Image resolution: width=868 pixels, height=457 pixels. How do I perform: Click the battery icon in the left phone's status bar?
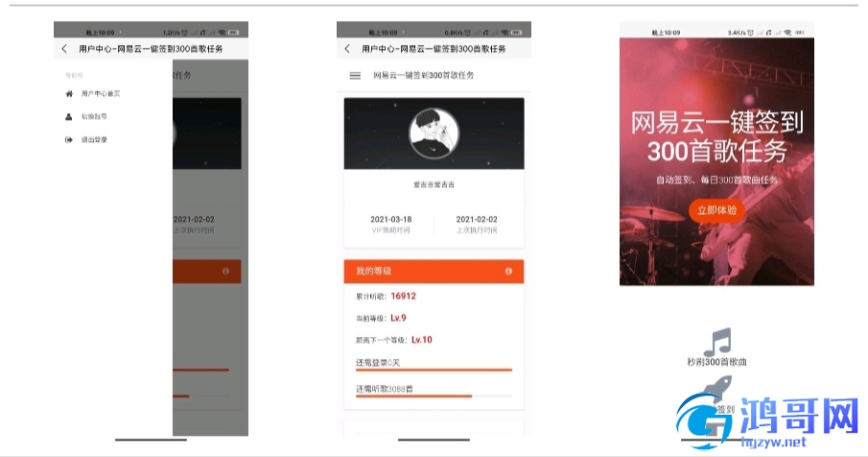[234, 33]
